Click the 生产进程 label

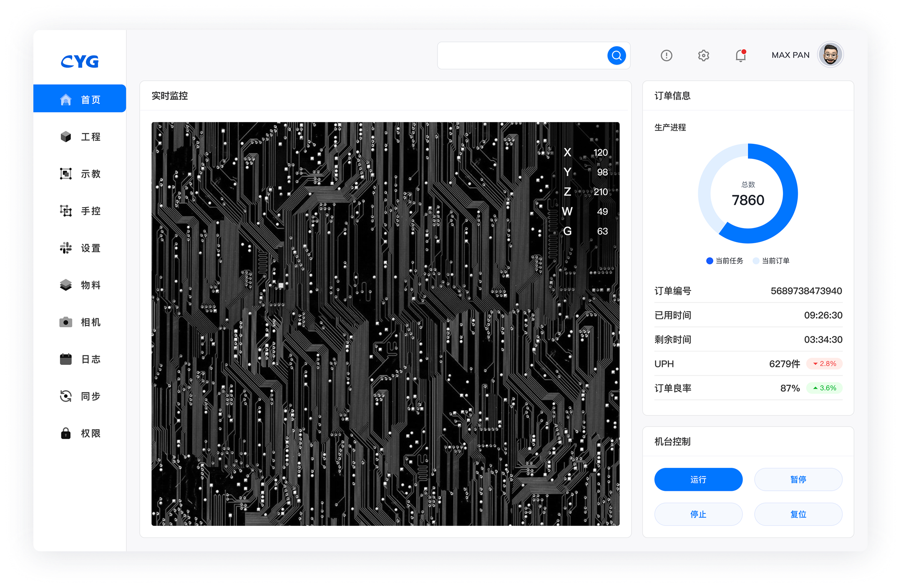click(x=670, y=127)
